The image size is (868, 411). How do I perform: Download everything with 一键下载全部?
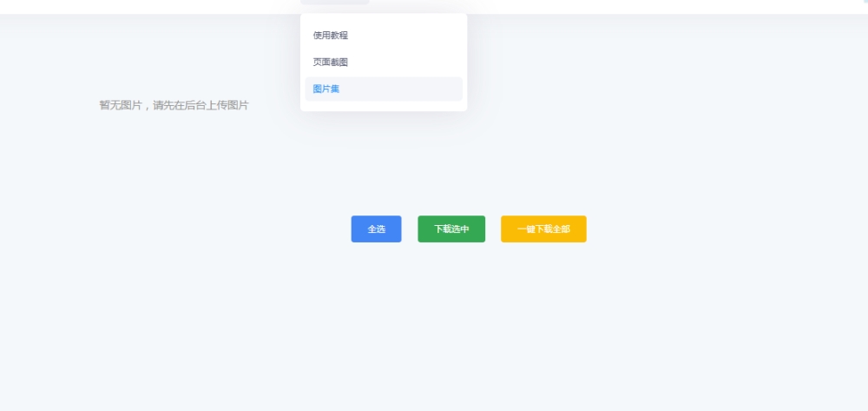(543, 229)
